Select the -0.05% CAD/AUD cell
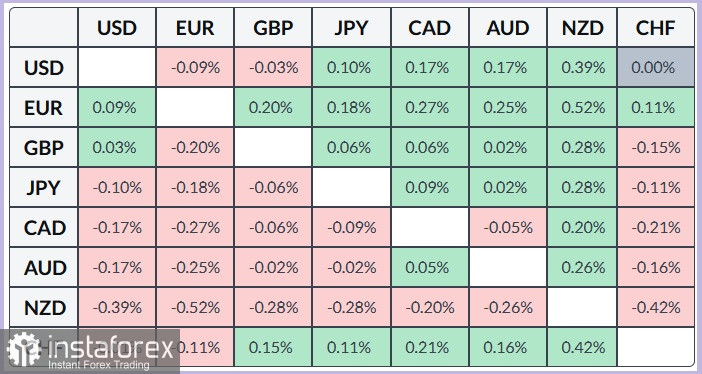 tap(508, 228)
